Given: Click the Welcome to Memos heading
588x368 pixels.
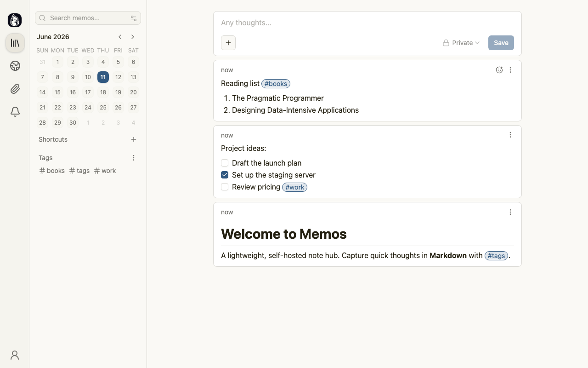Looking at the screenshot, I should (284, 234).
